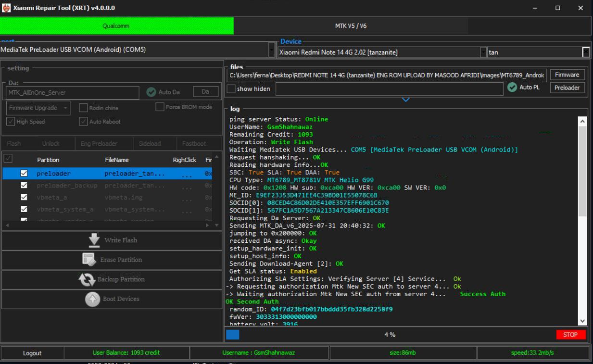Click the RighClick column header
The image size is (593, 364).
click(185, 160)
